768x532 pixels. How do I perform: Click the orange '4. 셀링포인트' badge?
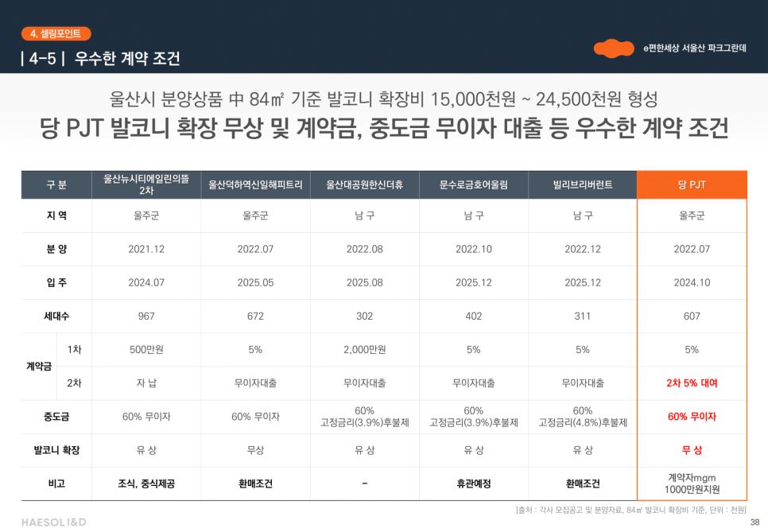(56, 33)
